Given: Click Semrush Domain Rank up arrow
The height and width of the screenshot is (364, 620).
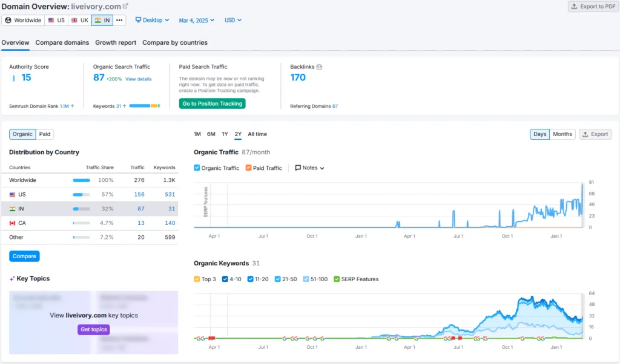Looking at the screenshot, I should coord(73,106).
